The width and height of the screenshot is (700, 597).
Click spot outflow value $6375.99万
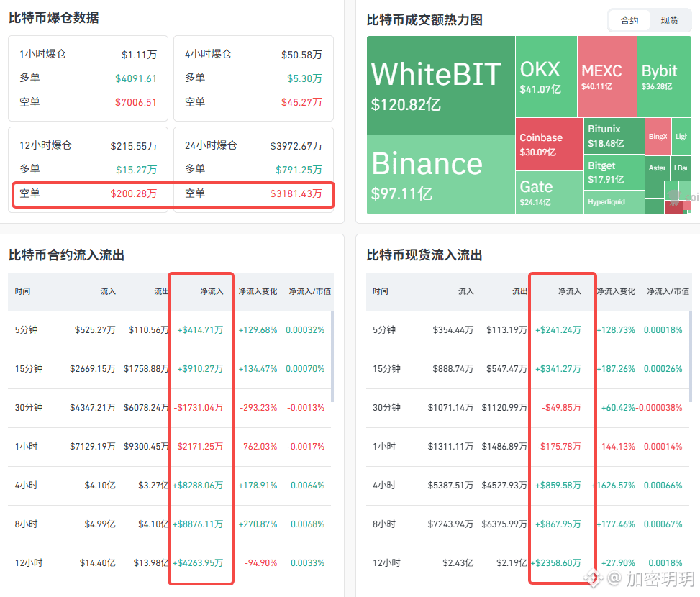(504, 524)
